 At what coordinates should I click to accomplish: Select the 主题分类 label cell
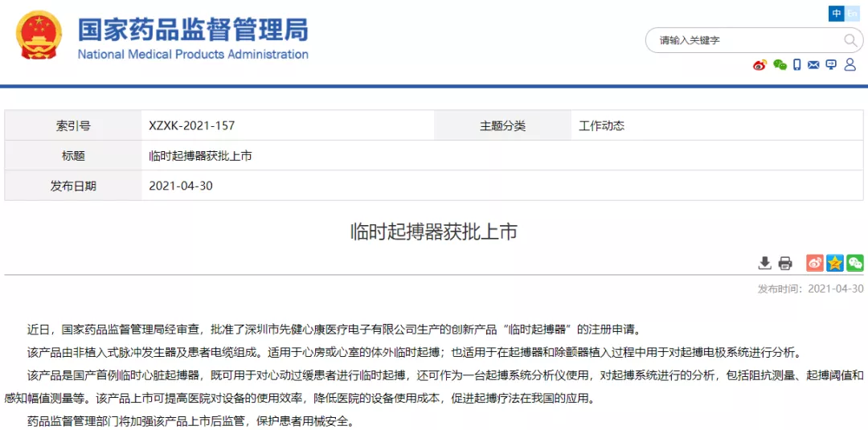(502, 125)
